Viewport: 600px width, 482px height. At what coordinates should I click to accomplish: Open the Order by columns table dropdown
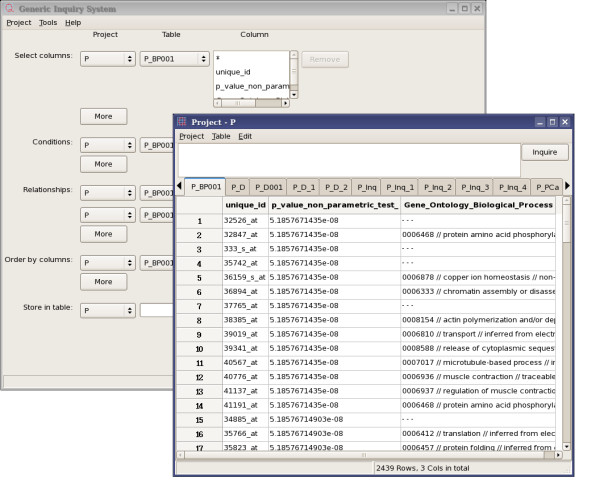pyautogui.click(x=157, y=263)
